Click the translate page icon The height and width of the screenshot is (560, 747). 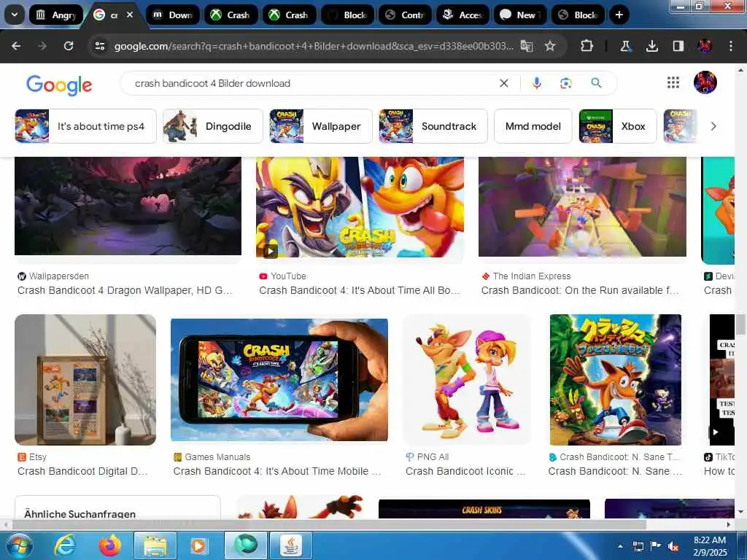(x=527, y=46)
